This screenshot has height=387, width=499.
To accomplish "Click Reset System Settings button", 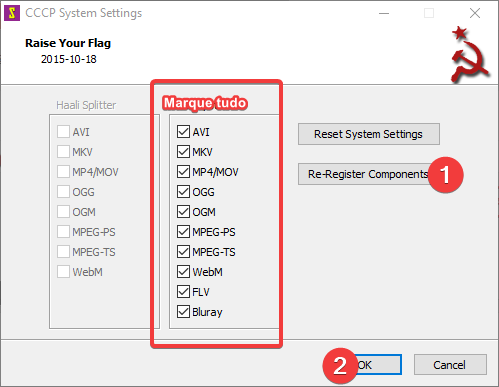I will 369,134.
